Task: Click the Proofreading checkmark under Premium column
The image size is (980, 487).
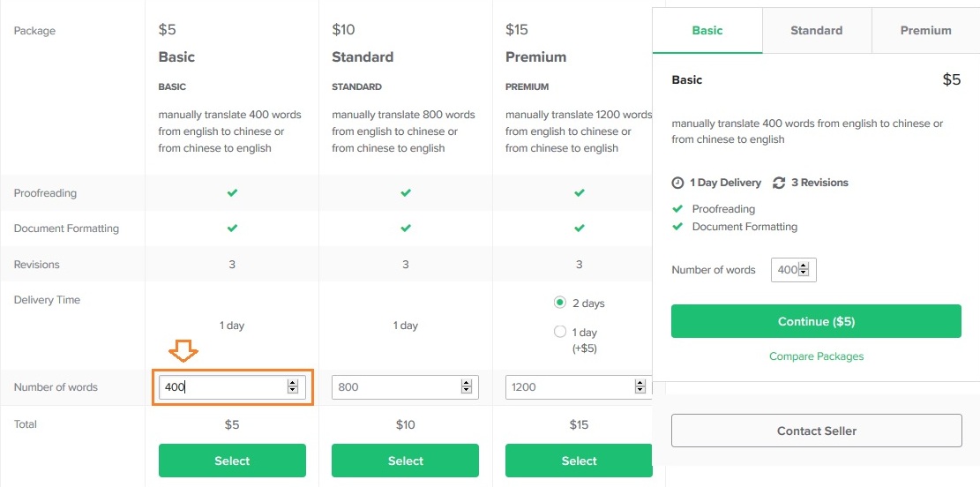Action: (580, 193)
